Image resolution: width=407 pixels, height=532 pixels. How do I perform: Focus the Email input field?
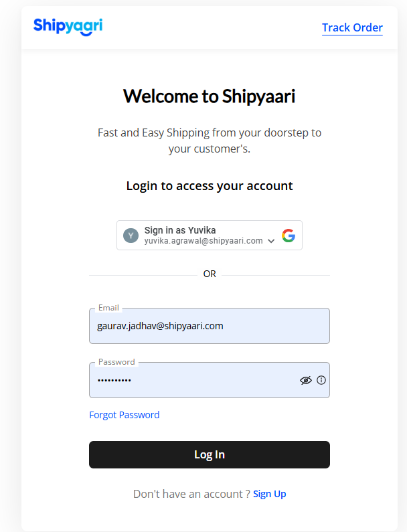coord(210,326)
